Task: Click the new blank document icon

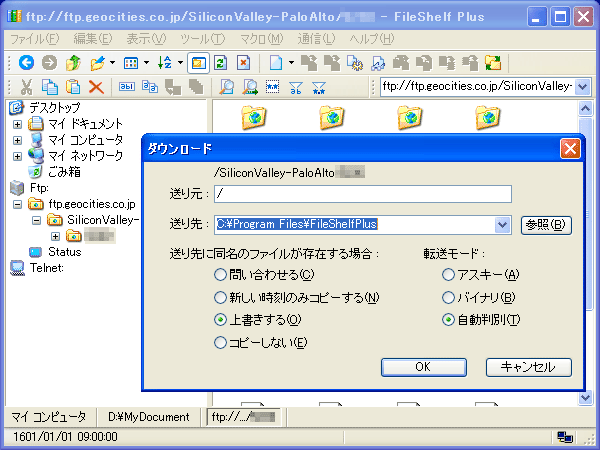Action: tap(276, 63)
